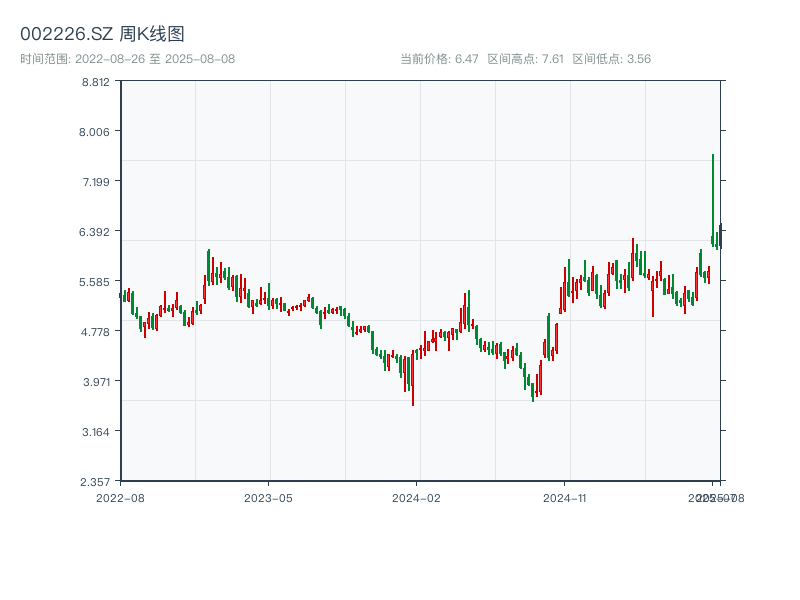Select the 时间范围 date range text
800x600 pixels.
click(x=127, y=59)
